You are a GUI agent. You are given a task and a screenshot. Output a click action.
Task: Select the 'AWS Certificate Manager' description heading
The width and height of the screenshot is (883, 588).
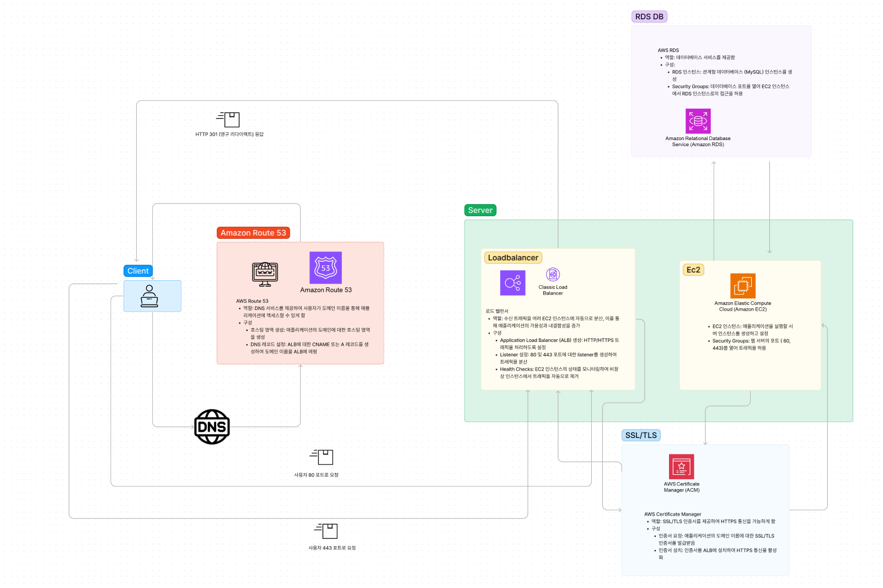(x=672, y=514)
